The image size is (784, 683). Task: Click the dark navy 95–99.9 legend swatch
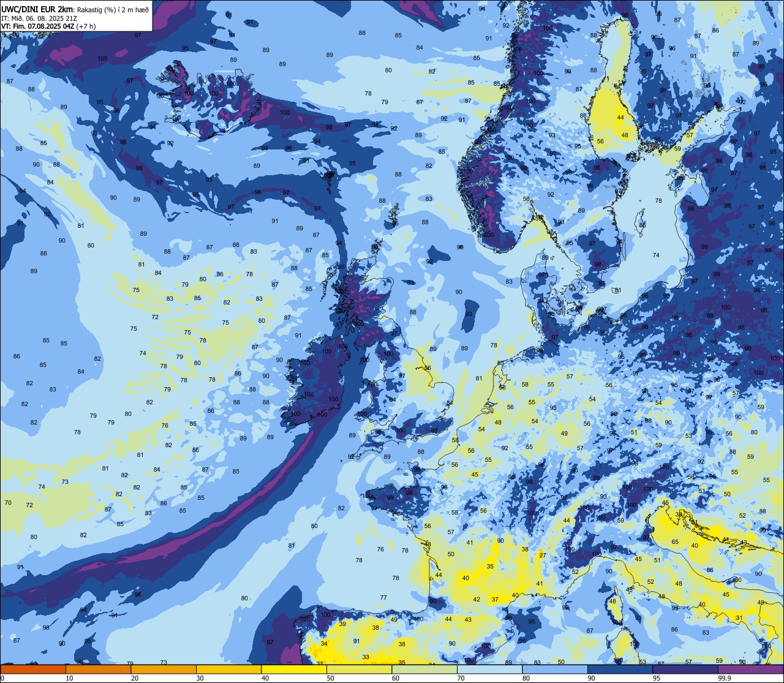(x=685, y=669)
